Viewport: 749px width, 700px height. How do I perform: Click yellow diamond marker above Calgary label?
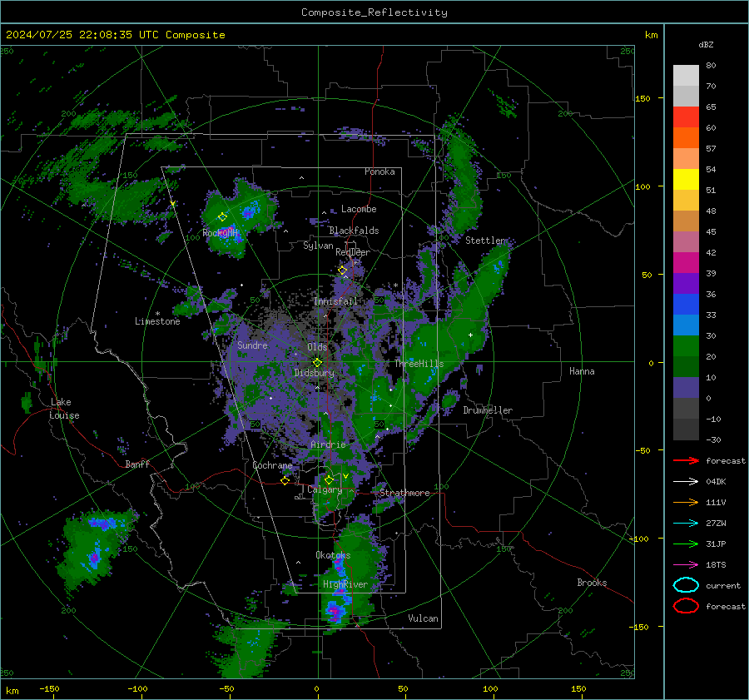(x=329, y=479)
